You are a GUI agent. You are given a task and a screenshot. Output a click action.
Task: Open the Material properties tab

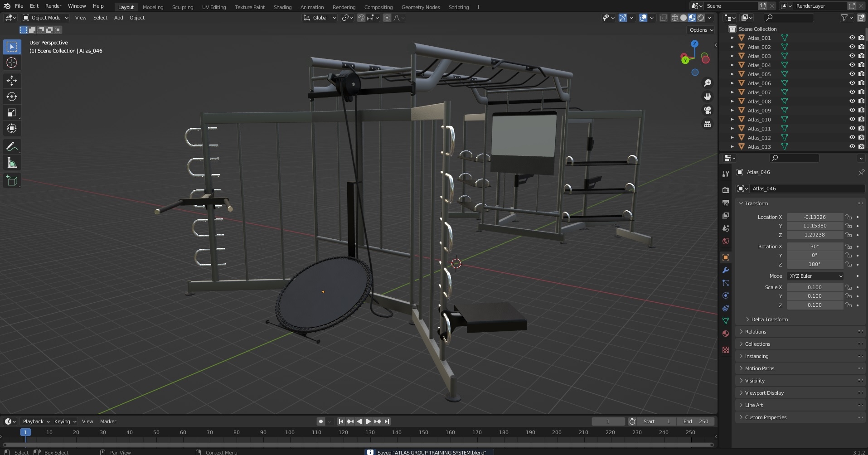click(726, 334)
